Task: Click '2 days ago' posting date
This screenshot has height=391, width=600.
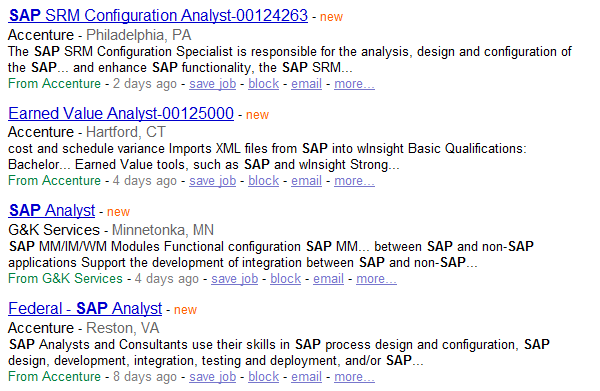Action: [x=145, y=84]
